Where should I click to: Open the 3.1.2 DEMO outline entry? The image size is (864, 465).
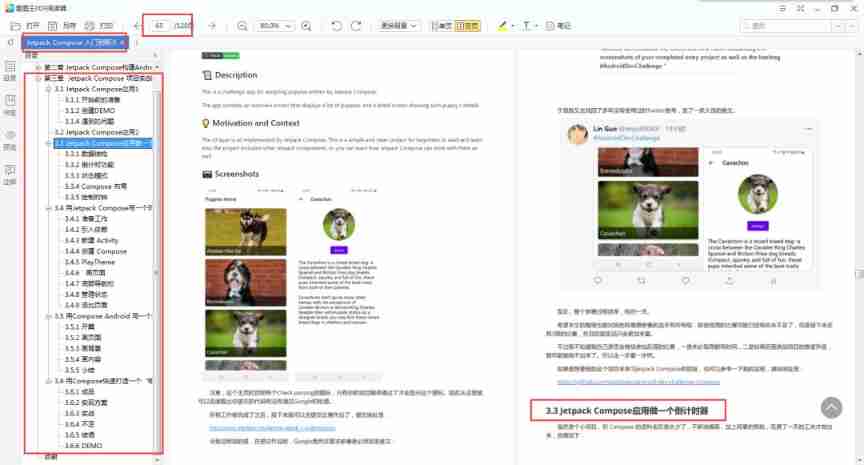89,110
